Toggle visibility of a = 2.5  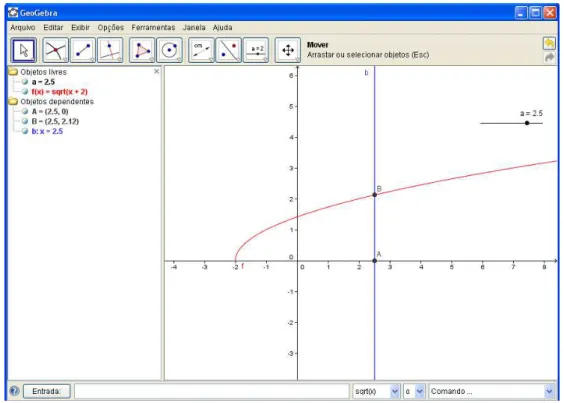point(25,82)
